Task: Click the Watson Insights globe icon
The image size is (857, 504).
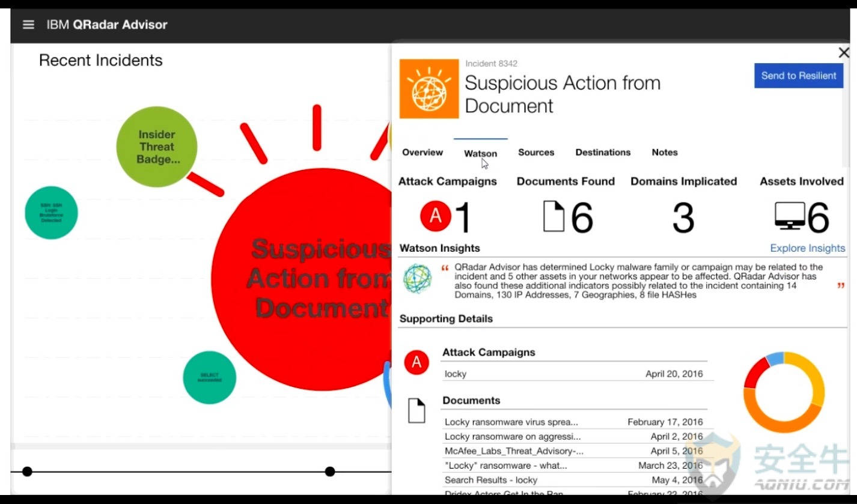Action: click(x=418, y=279)
